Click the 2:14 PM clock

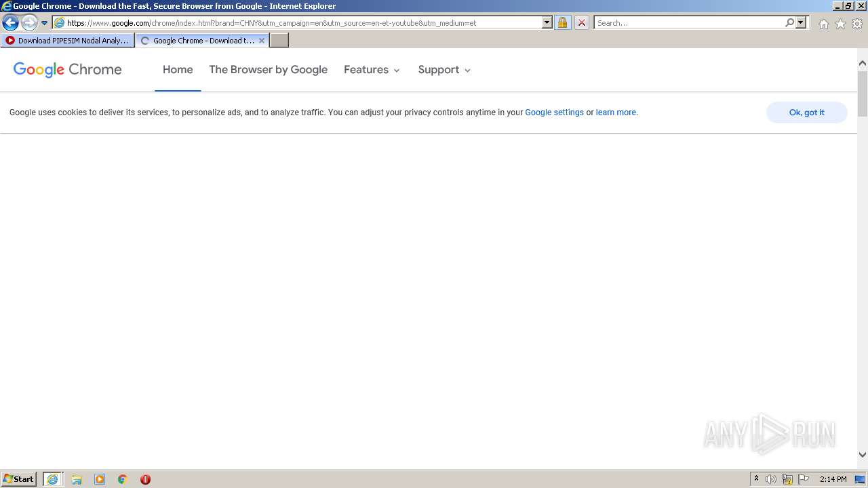coord(833,479)
